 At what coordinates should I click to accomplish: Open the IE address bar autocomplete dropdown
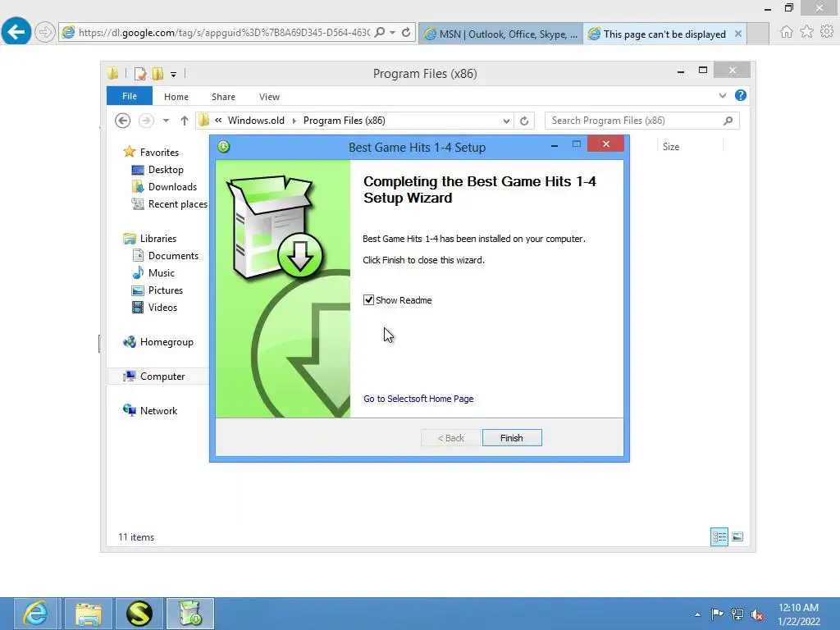tap(393, 32)
